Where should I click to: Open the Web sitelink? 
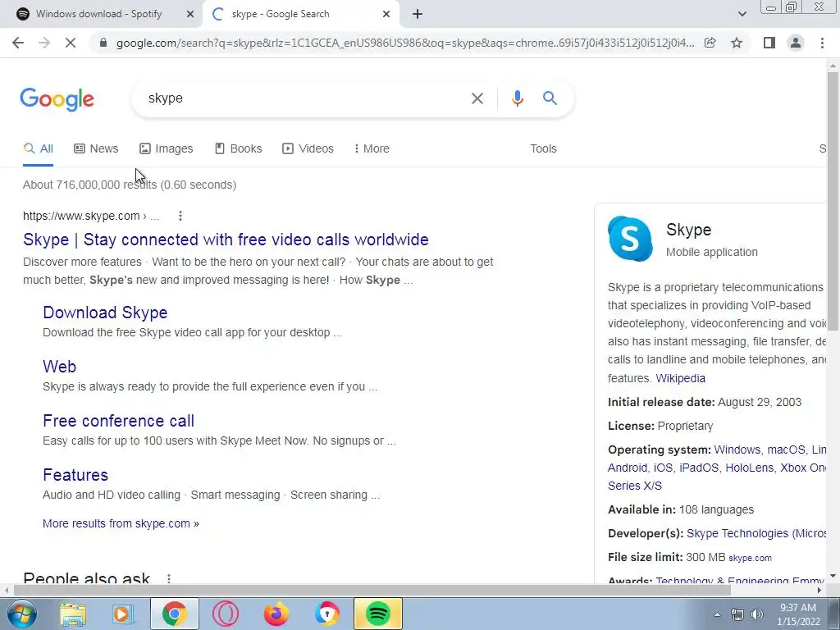59,367
